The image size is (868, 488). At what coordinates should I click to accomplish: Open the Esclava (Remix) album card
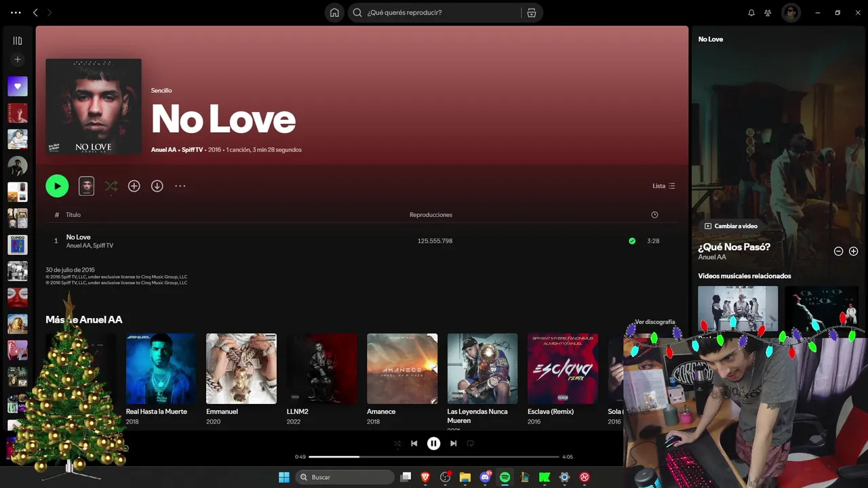(563, 380)
